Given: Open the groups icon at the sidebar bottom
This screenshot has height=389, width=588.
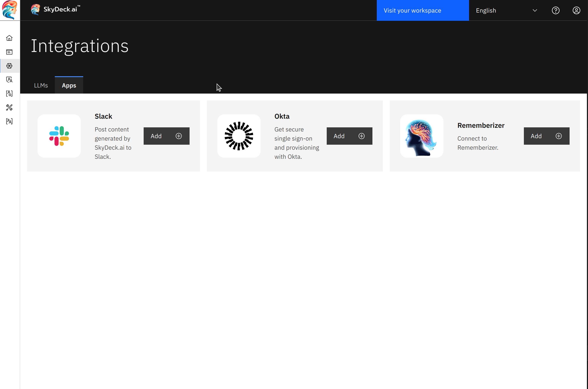Looking at the screenshot, I should [x=9, y=121].
